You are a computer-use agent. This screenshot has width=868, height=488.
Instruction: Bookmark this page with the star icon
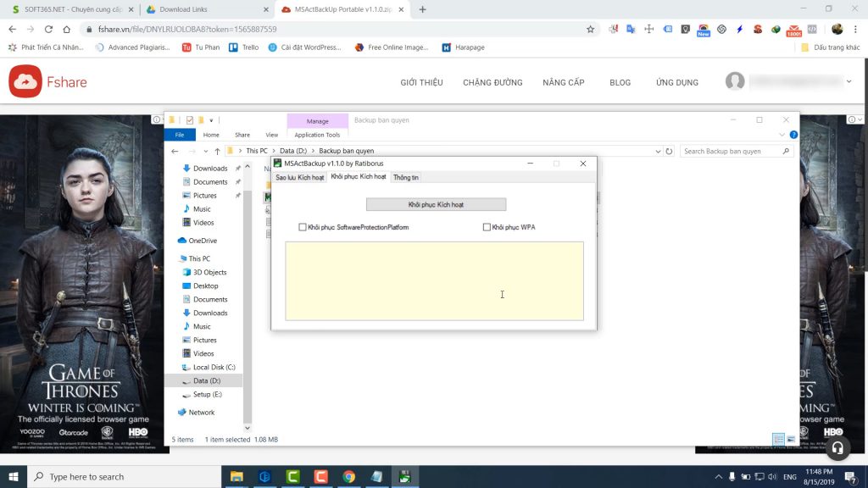click(590, 30)
